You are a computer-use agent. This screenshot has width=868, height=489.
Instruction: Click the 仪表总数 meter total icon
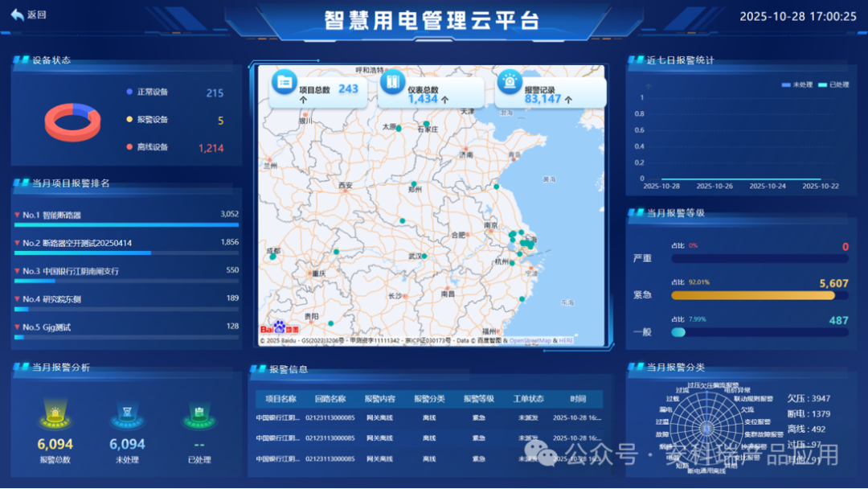394,84
